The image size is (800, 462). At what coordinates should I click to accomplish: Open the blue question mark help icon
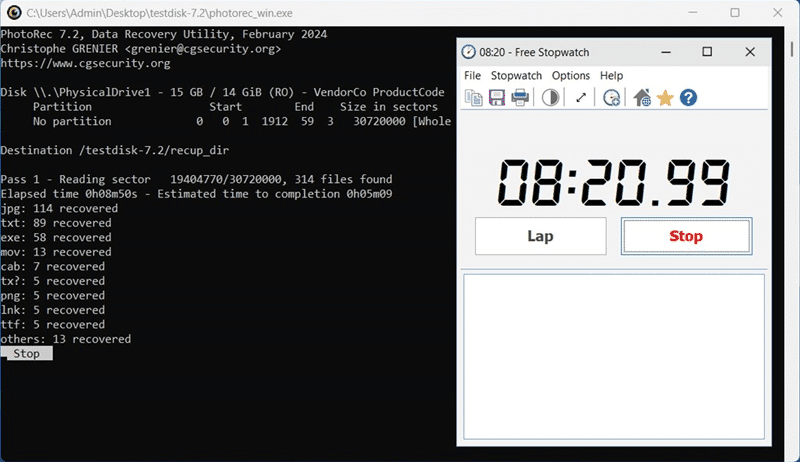coord(688,97)
